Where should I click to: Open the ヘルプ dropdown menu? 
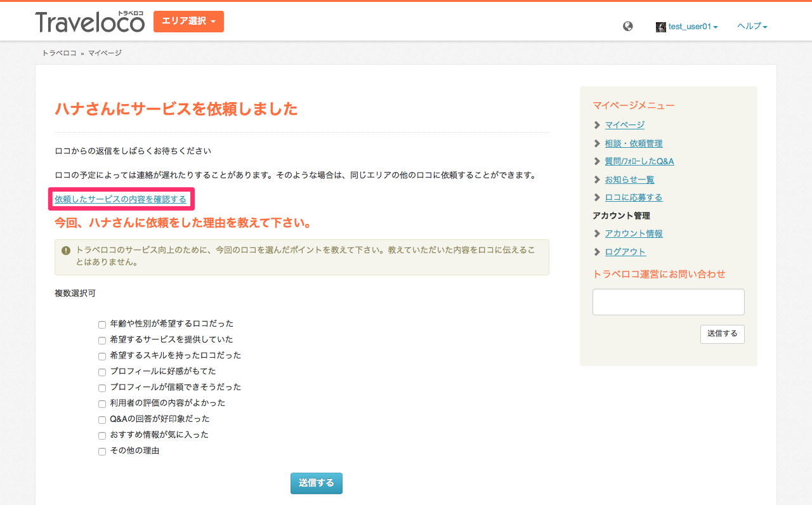coord(752,27)
